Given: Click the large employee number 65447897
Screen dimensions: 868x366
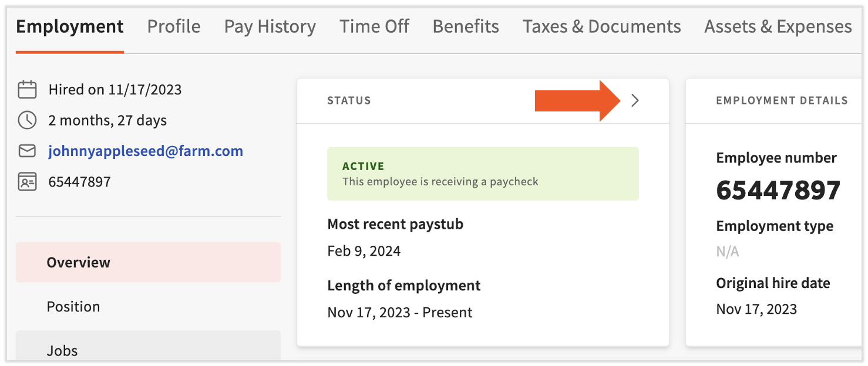Looking at the screenshot, I should coord(778,191).
